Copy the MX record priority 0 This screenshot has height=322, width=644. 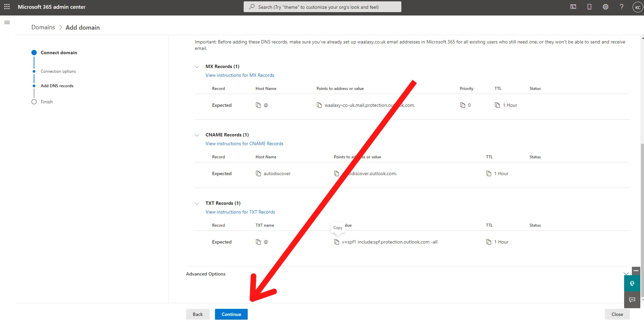(x=463, y=105)
